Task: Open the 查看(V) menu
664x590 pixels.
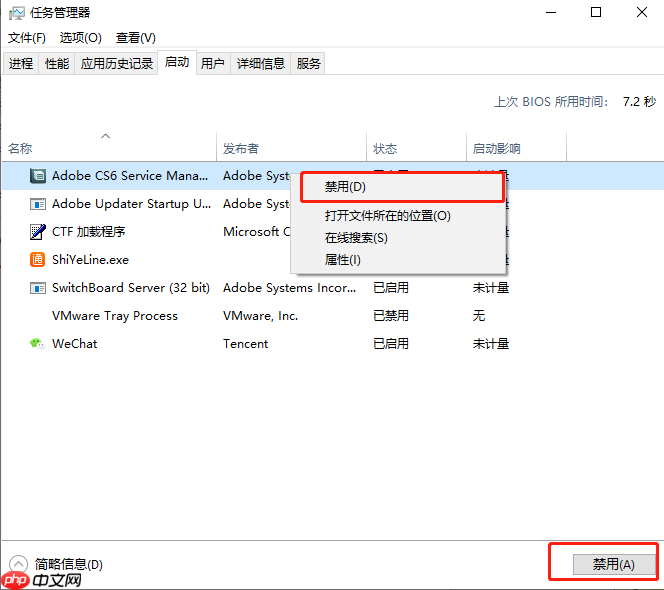Action: pos(136,38)
